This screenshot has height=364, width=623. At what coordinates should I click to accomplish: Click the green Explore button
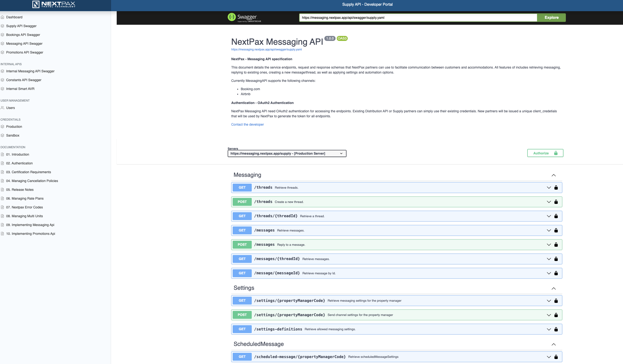coord(551,18)
